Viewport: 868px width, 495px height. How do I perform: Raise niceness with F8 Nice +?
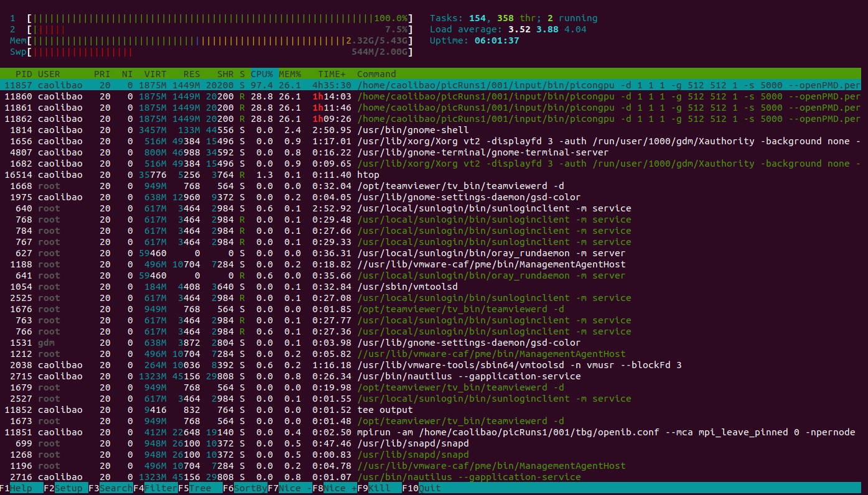click(x=334, y=488)
